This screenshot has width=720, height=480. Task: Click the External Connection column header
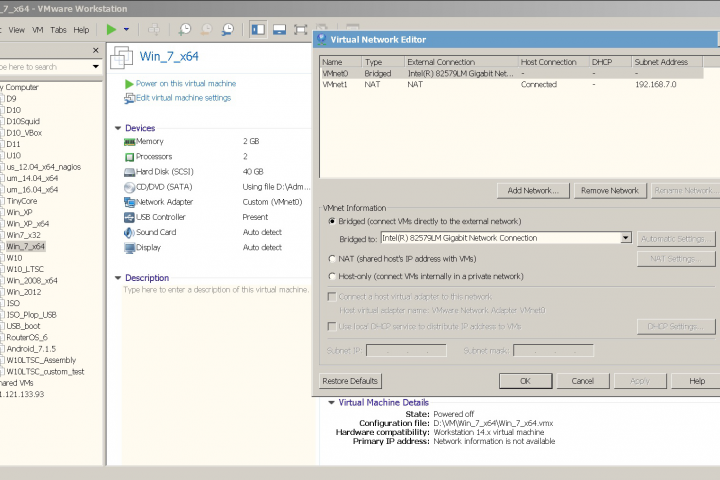point(461,62)
